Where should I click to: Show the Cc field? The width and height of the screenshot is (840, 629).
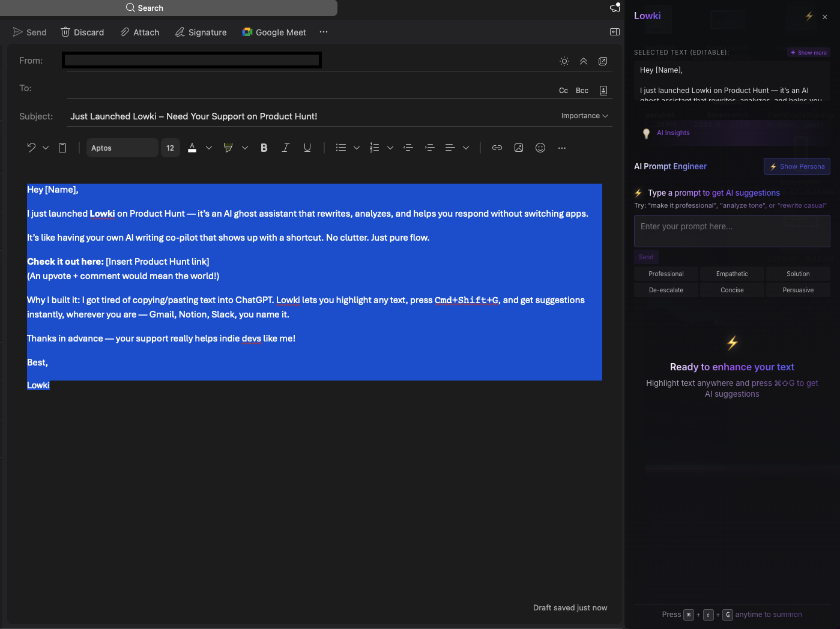click(x=563, y=91)
